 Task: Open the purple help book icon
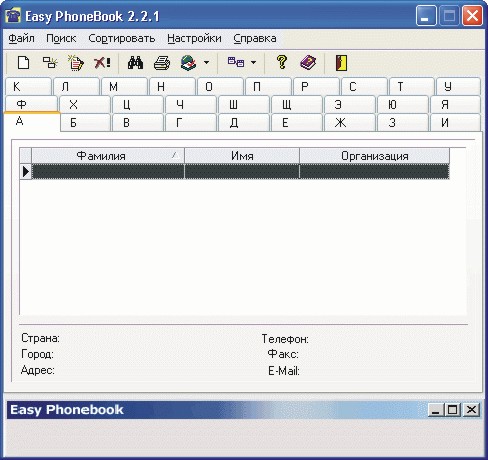click(308, 62)
